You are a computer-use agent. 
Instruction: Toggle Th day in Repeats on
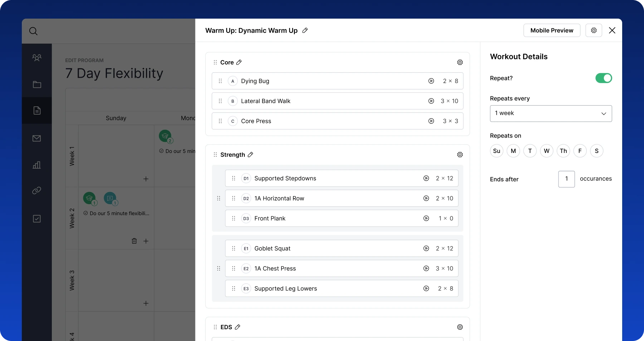point(563,151)
